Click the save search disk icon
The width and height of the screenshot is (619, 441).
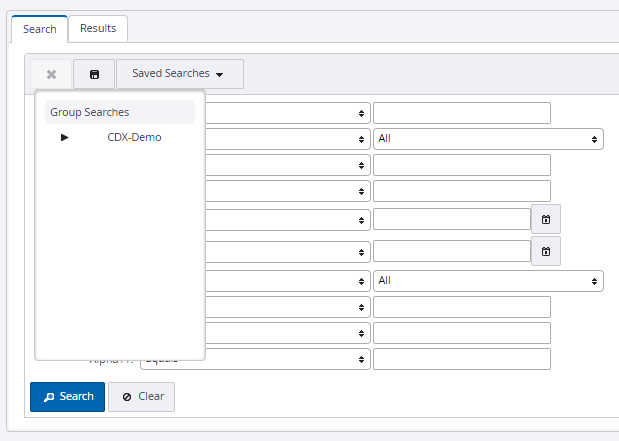pyautogui.click(x=94, y=74)
